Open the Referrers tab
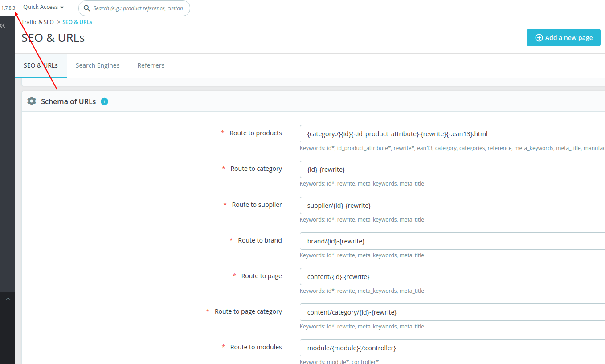The image size is (605, 364). [x=151, y=65]
